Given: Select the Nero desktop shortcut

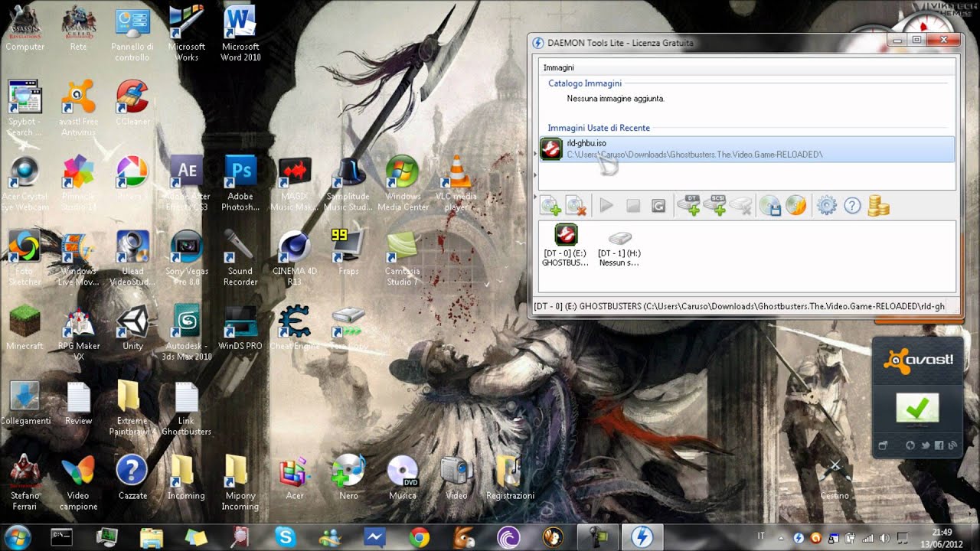Looking at the screenshot, I should pos(348,478).
